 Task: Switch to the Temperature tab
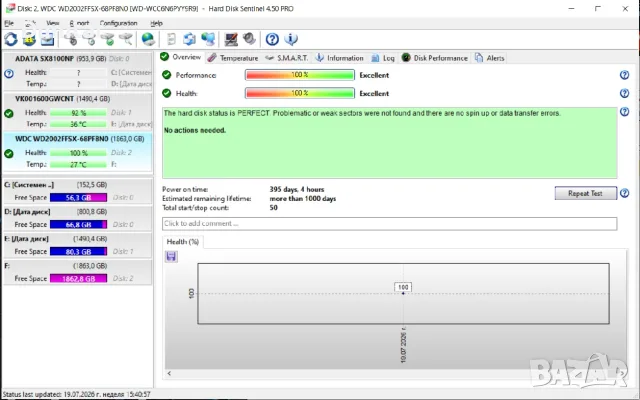(x=233, y=58)
